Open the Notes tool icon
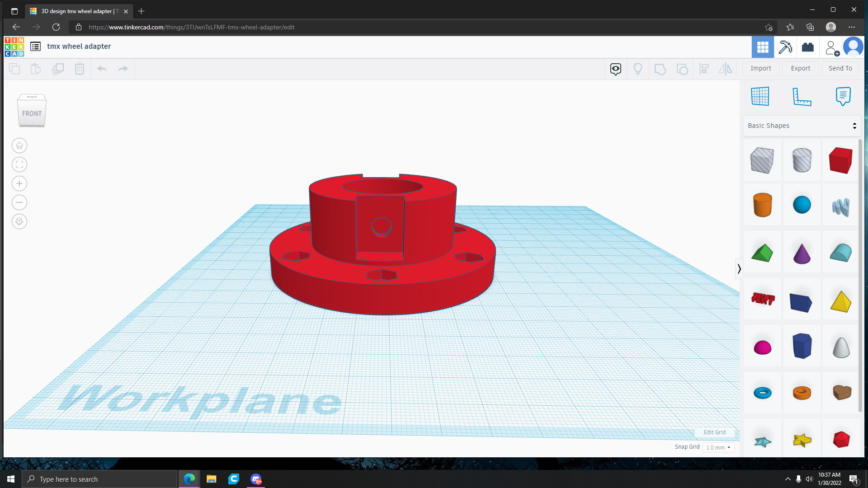868x488 pixels. pos(843,96)
